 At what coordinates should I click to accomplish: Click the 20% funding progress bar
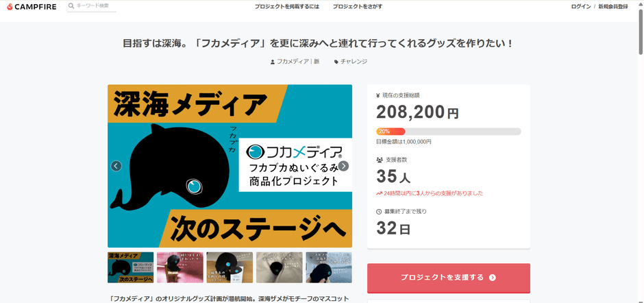(448, 131)
